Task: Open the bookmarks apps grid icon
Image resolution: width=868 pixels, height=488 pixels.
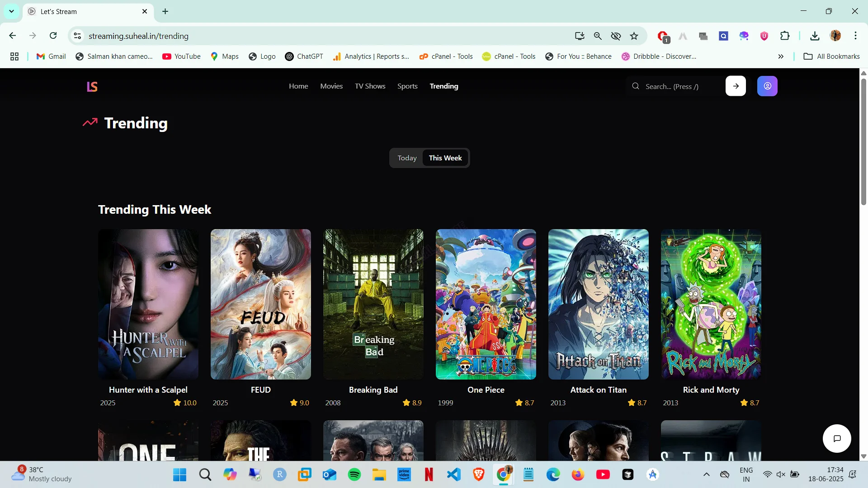Action: pyautogui.click(x=14, y=56)
